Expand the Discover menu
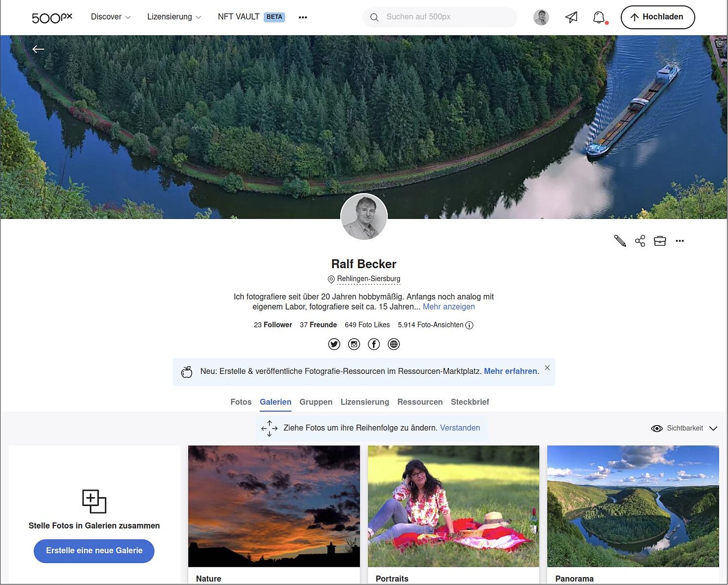 (111, 17)
